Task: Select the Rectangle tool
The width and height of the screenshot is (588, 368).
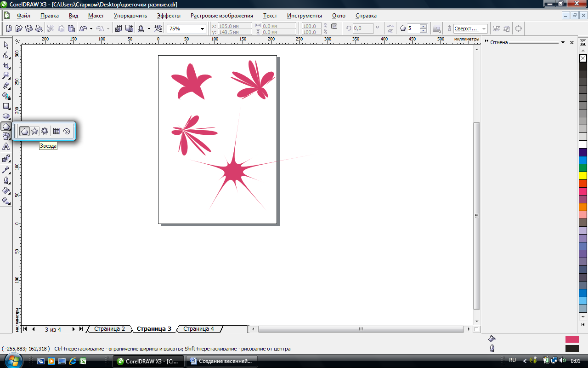Action: coord(6,106)
